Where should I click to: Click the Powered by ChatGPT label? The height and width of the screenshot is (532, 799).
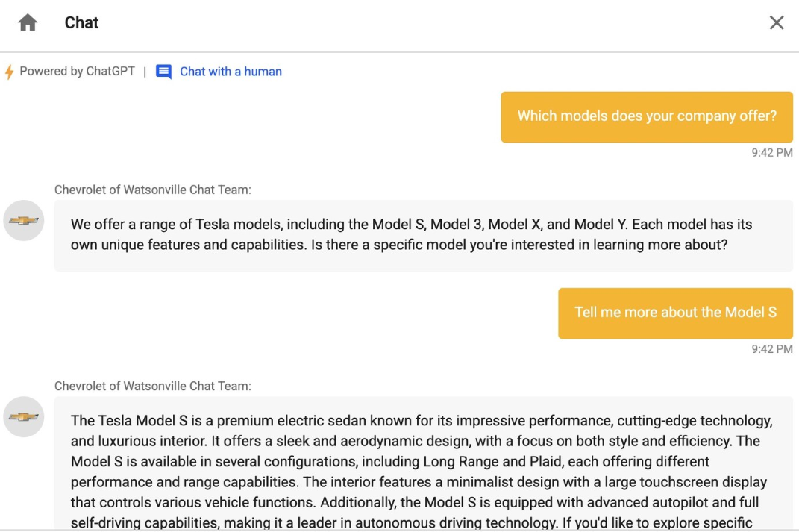click(77, 72)
